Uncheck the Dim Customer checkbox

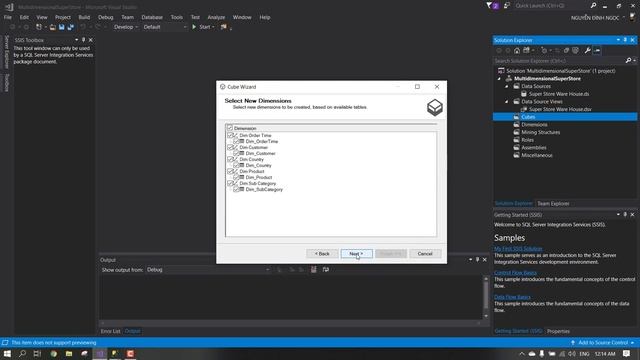click(x=230, y=147)
